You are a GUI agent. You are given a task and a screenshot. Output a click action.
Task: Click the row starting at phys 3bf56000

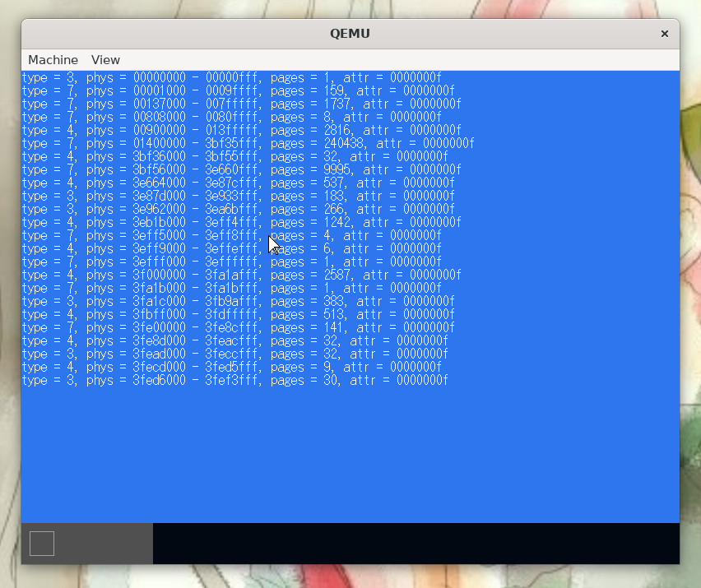[x=240, y=170]
